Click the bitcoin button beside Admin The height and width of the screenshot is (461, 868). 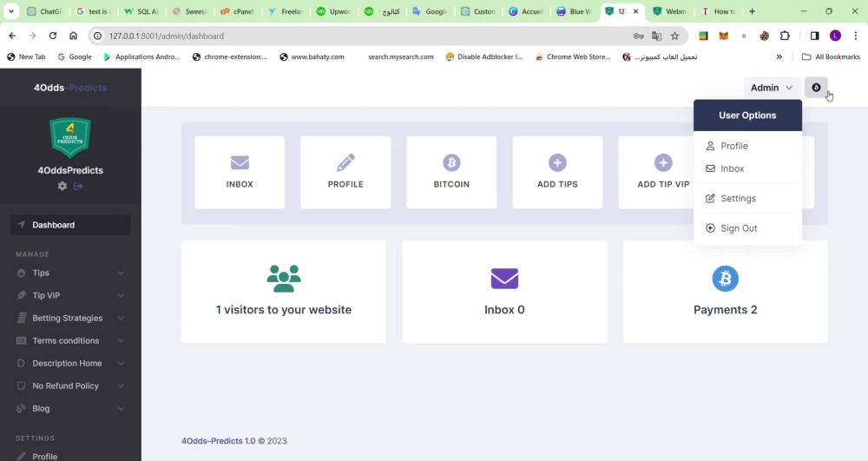tap(816, 88)
